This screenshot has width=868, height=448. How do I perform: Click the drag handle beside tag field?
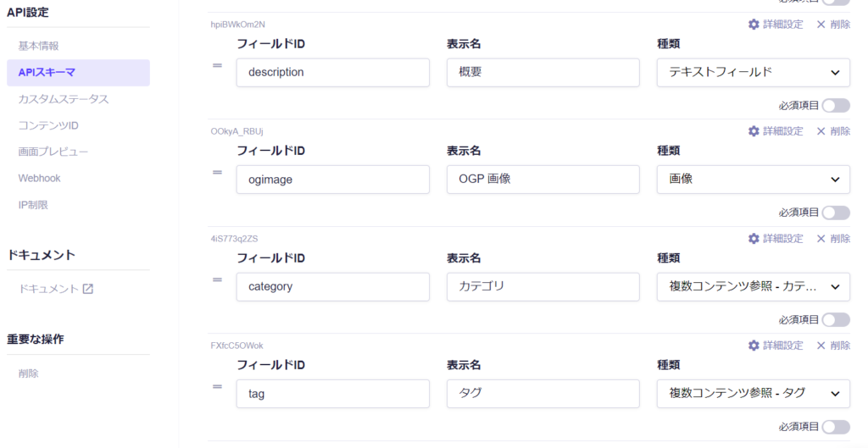pyautogui.click(x=218, y=386)
